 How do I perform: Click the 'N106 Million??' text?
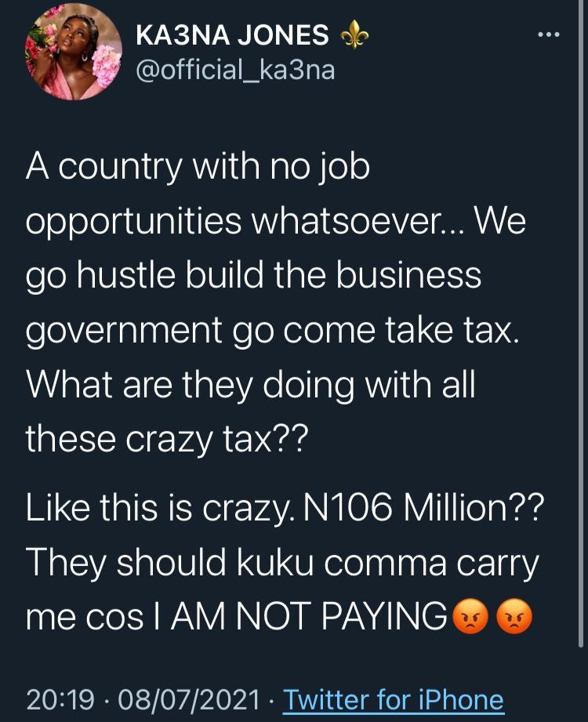pyautogui.click(x=423, y=510)
